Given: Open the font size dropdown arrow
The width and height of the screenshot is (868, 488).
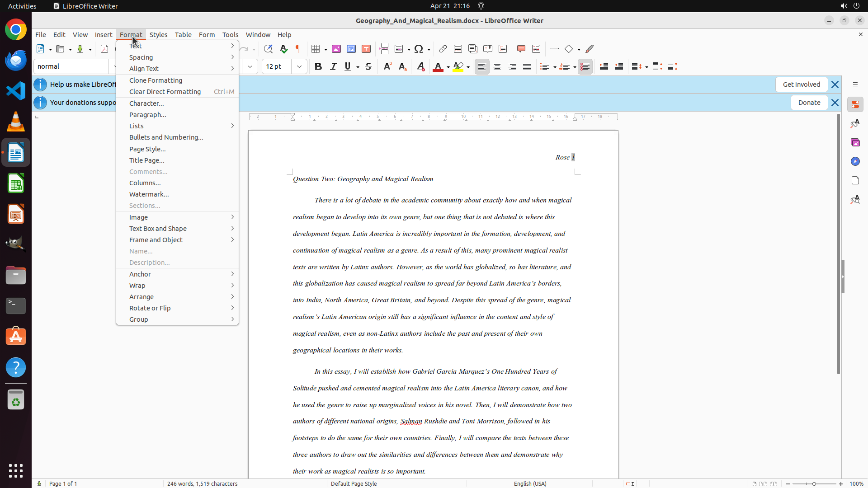Looking at the screenshot, I should [x=299, y=66].
